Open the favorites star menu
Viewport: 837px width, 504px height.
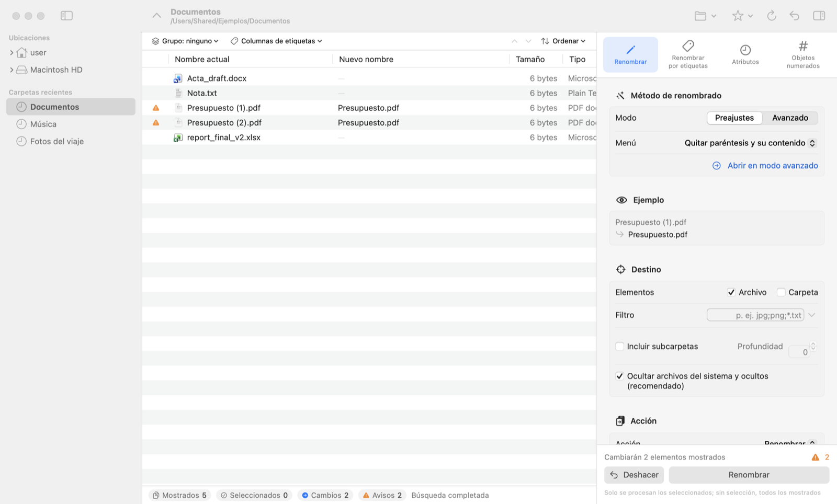742,16
